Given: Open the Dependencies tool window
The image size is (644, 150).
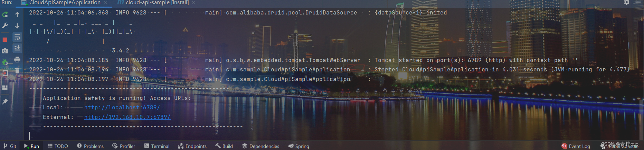Looking at the screenshot, I should (x=261, y=146).
